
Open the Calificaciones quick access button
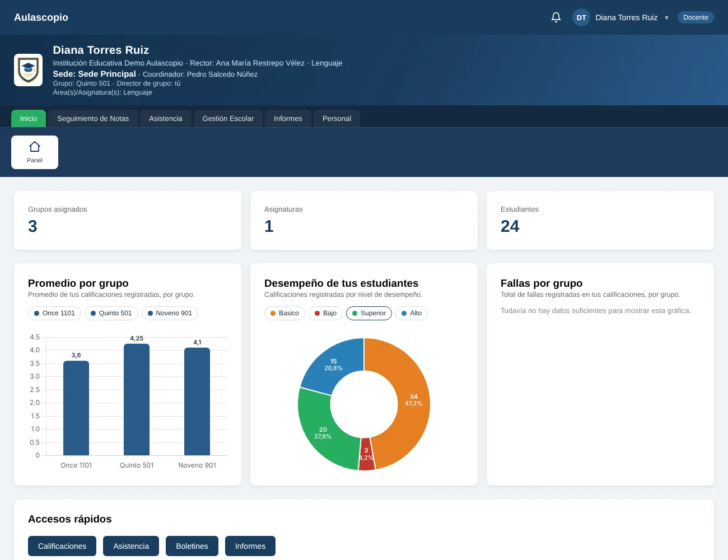coord(62,546)
